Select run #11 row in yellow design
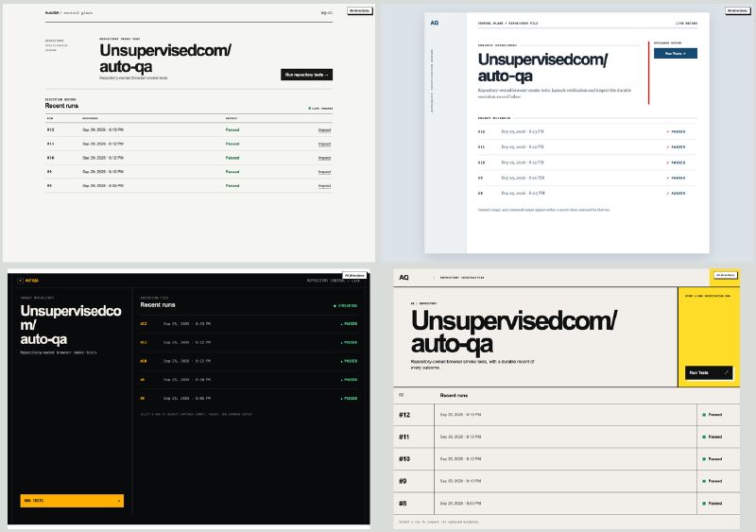This screenshot has height=532, width=756. pyautogui.click(x=566, y=437)
